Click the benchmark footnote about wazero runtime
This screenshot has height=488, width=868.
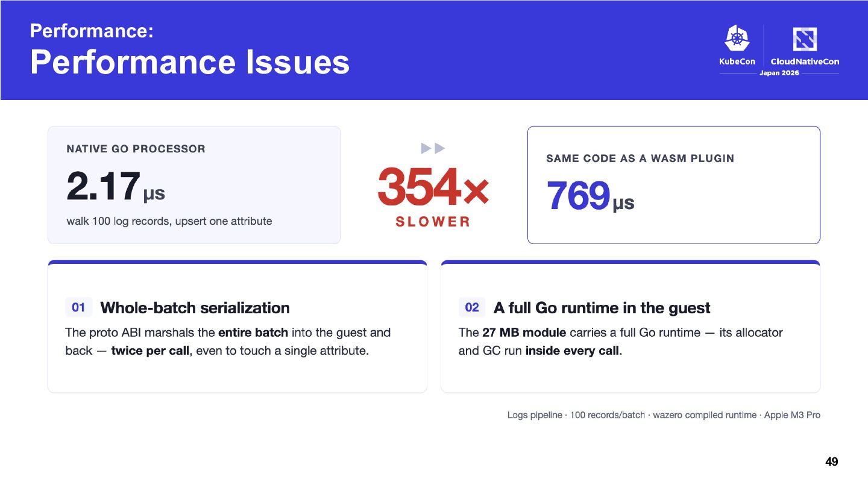(664, 415)
